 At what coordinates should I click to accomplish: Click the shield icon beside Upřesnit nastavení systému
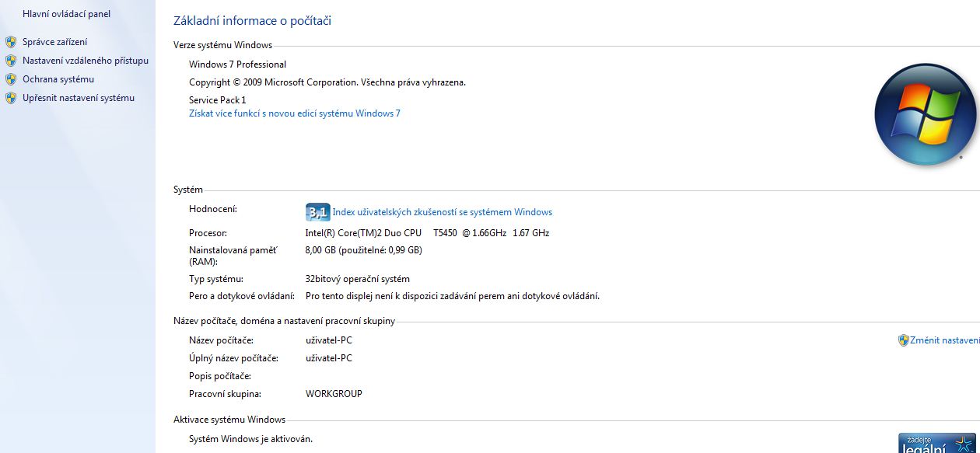click(x=11, y=98)
